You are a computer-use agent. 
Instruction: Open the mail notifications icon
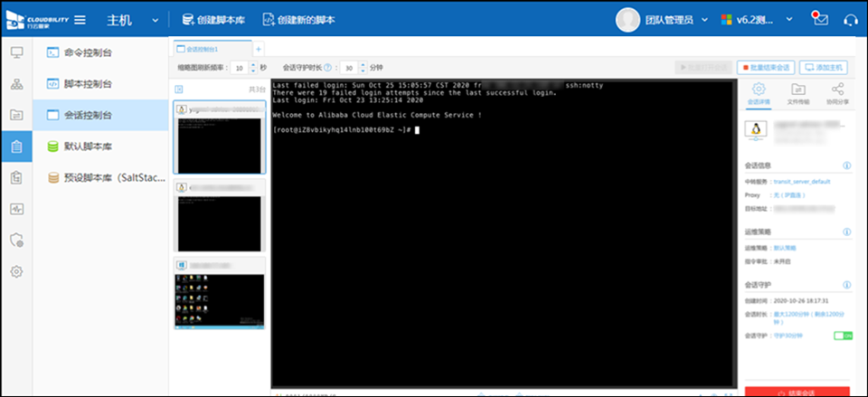point(820,19)
